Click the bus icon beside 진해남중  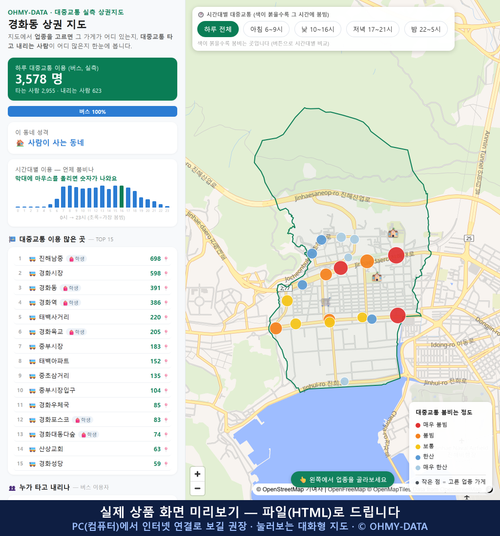click(32, 259)
